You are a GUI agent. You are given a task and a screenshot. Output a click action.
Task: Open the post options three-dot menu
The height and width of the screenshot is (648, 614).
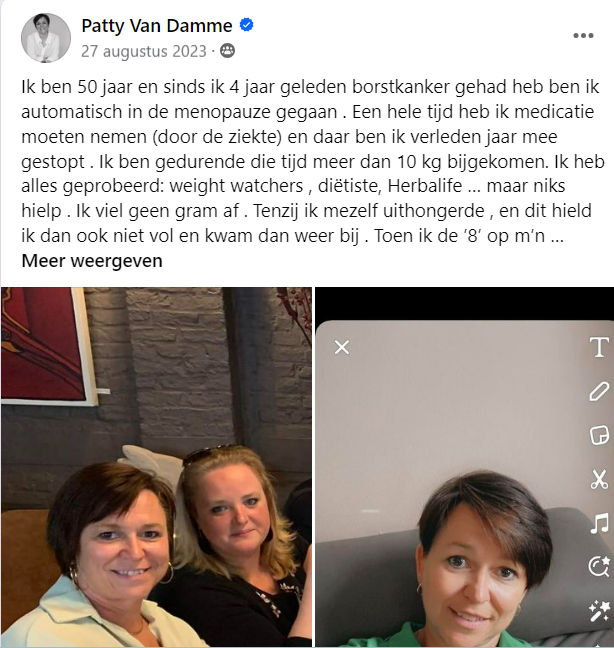pyautogui.click(x=583, y=36)
